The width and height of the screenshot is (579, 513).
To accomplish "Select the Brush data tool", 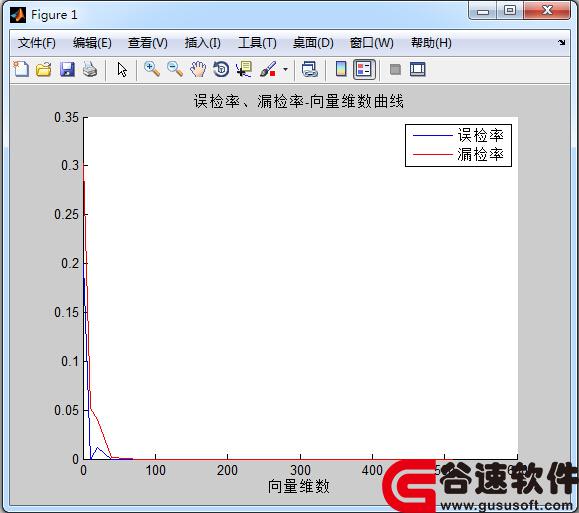I will pyautogui.click(x=268, y=69).
